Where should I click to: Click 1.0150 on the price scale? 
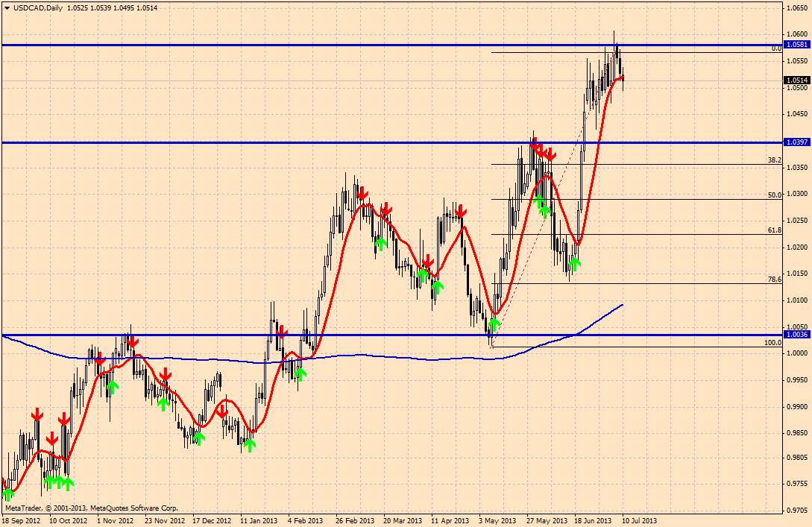point(797,274)
